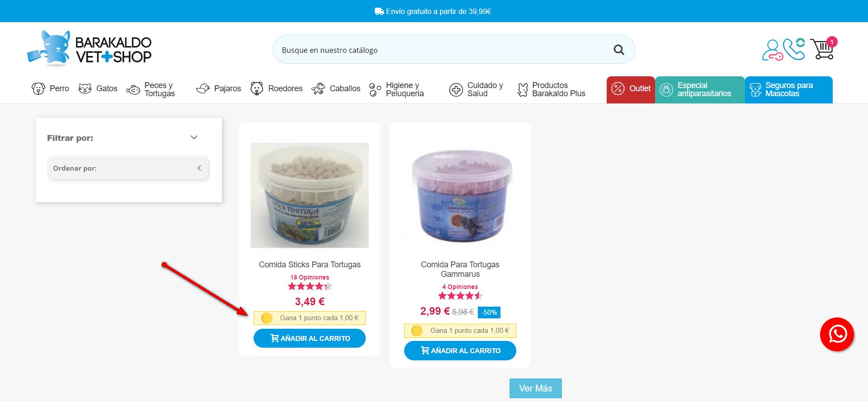Click the horse icon beside Caballos
Screen dimensions: 868x401
(x=318, y=89)
